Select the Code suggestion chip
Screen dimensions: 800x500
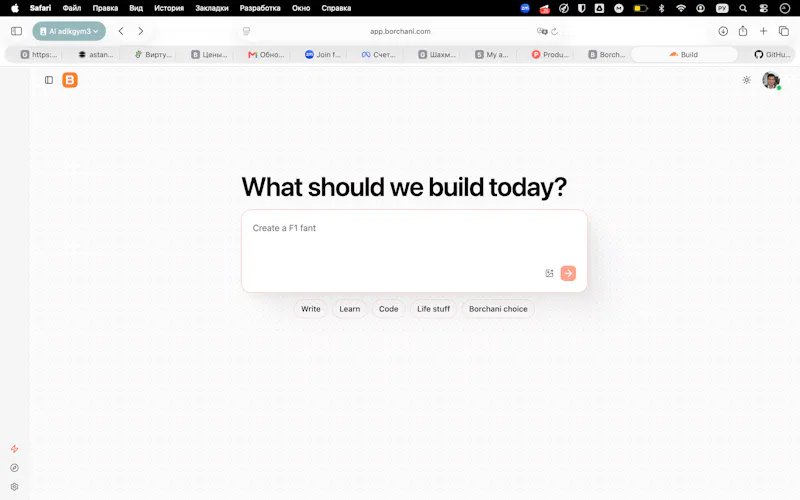[x=388, y=309]
